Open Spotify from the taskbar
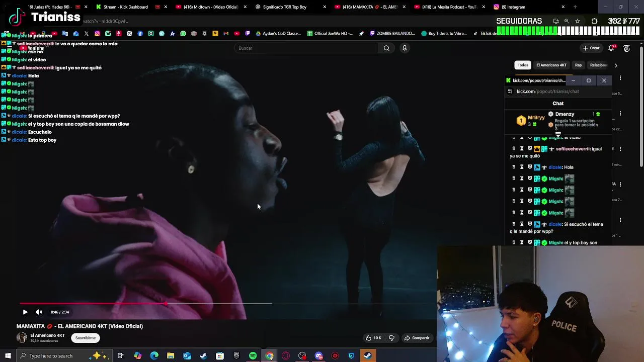 click(x=253, y=356)
